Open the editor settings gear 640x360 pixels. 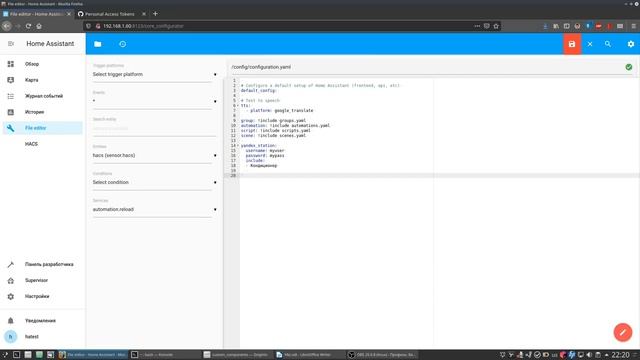pos(631,44)
